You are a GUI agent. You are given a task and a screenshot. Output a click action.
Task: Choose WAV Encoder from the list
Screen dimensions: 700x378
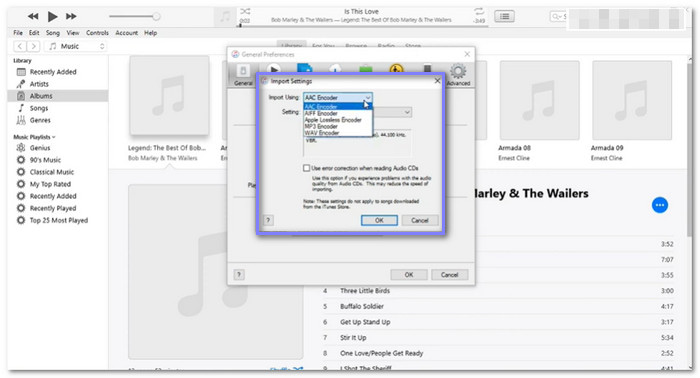coord(338,133)
